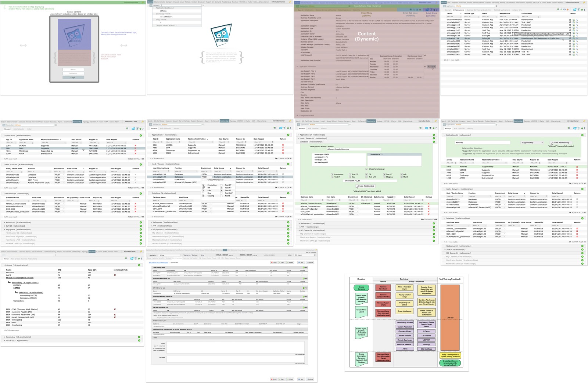
Task: Select the Infrastructure tab in the device list panel
Action: (x=458, y=10)
